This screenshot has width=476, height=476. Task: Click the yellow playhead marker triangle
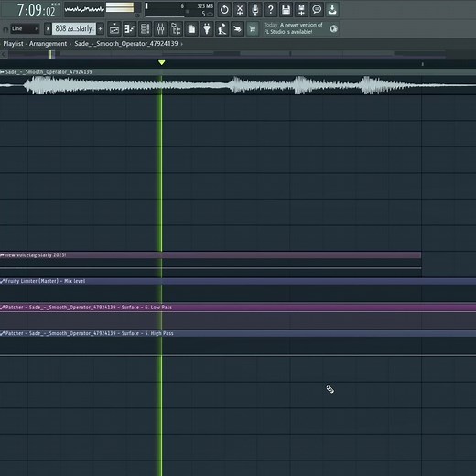(162, 62)
